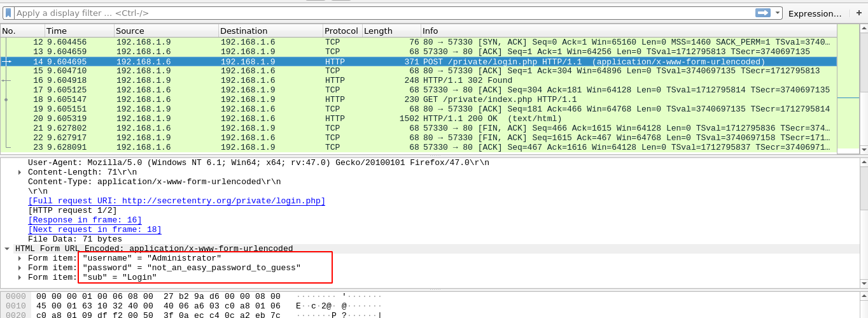Apply the display filter with the arrow icon
The width and height of the screenshot is (868, 318).
pyautogui.click(x=762, y=13)
